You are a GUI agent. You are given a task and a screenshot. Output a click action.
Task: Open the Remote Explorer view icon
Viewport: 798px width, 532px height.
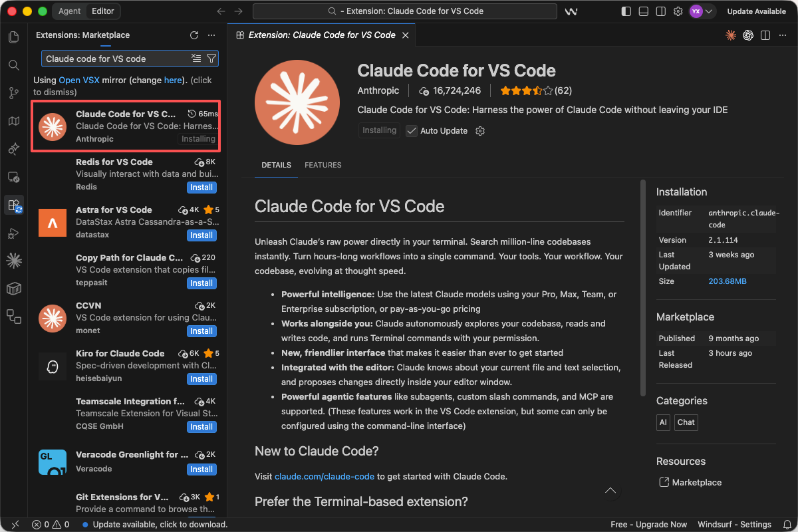(13, 177)
